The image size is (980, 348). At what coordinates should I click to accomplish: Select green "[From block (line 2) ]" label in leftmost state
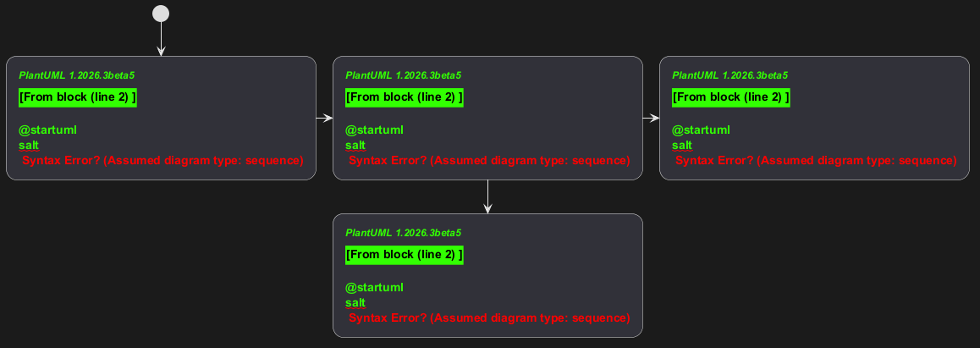click(77, 97)
